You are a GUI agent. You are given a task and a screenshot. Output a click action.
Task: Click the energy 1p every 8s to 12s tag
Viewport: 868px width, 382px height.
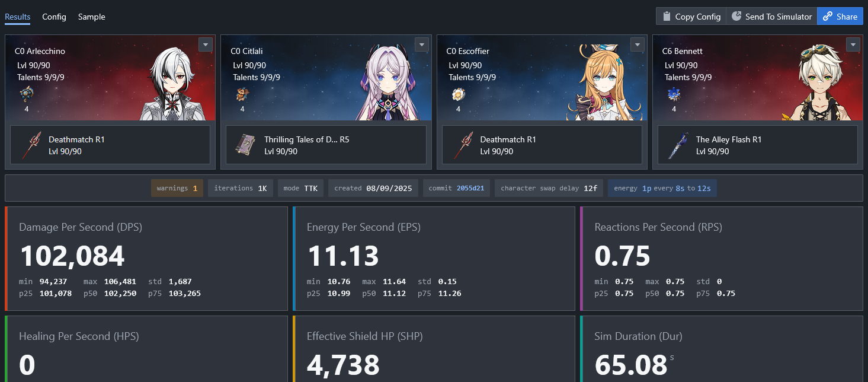[x=662, y=188]
